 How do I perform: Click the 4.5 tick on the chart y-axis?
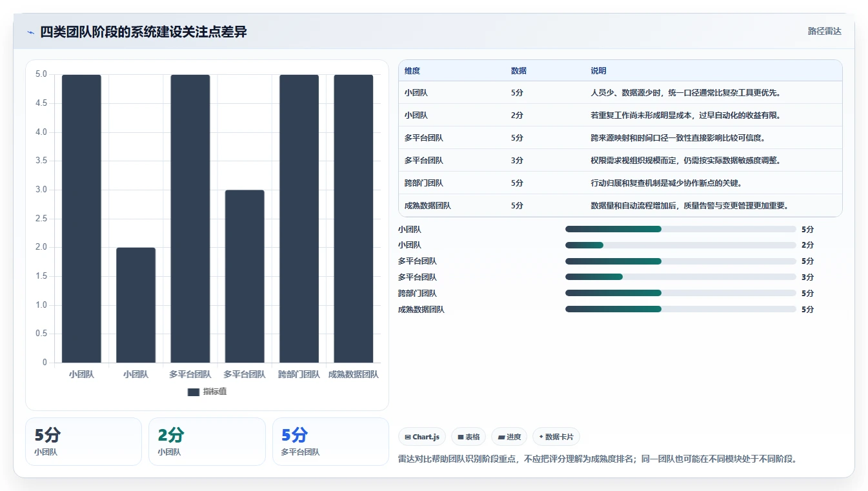click(41, 103)
